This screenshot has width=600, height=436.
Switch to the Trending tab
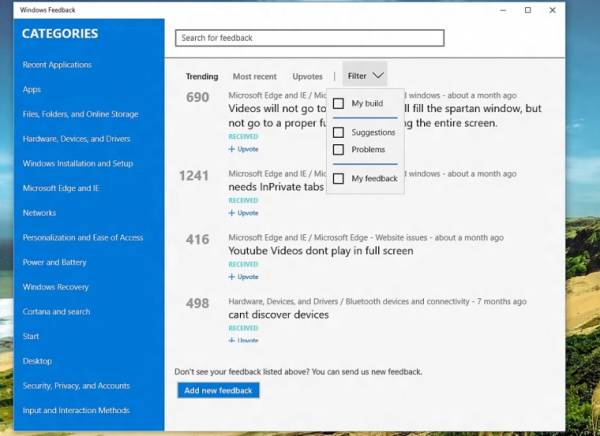click(202, 76)
